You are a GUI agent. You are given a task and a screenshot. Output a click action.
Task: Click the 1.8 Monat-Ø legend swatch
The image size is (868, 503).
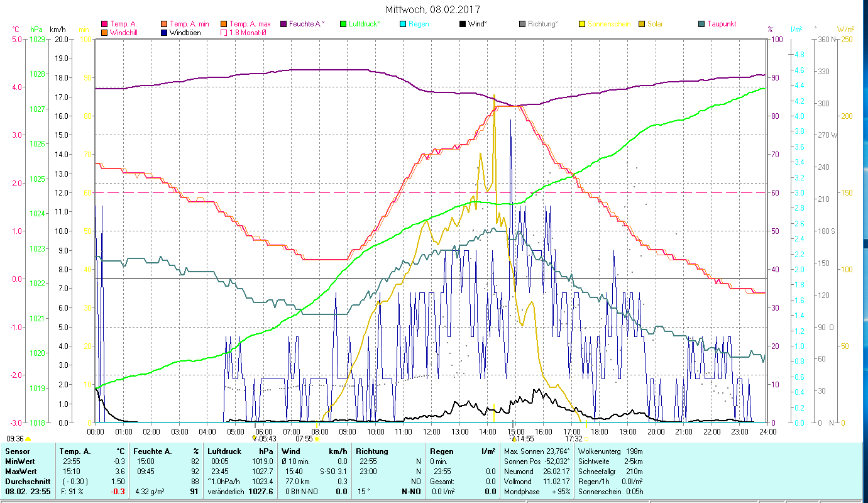coord(223,32)
